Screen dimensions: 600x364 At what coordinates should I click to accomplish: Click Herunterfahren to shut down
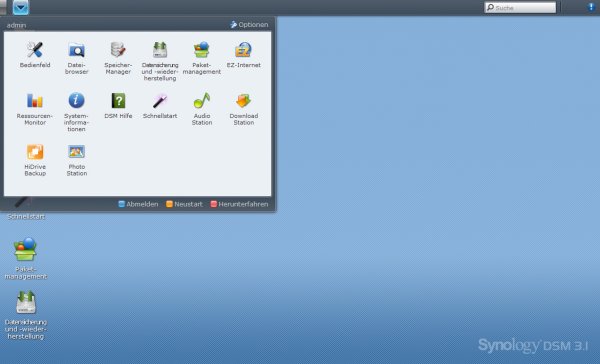[x=240, y=204]
